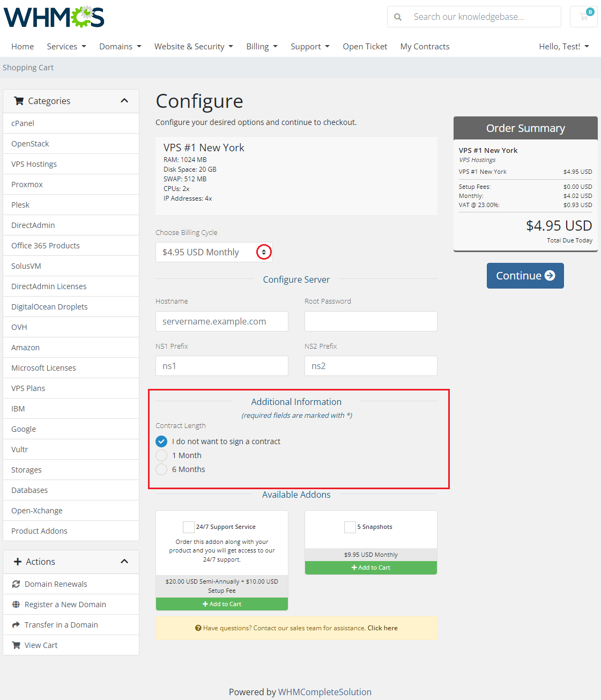Click the Transfer in a Domain arrow icon

point(16,625)
